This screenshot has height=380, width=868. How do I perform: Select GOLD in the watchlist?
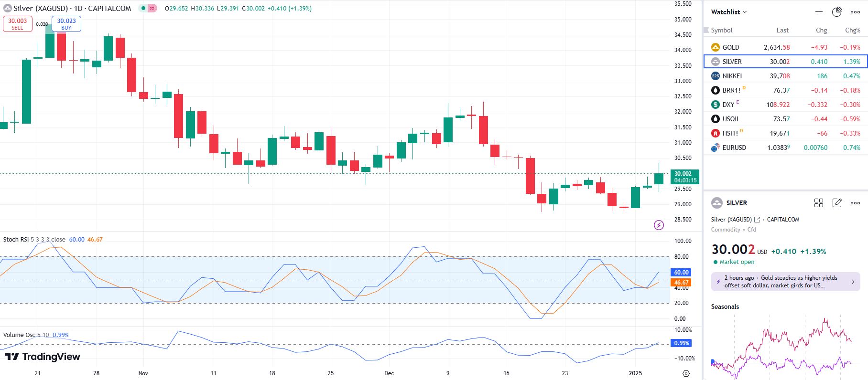click(x=731, y=47)
